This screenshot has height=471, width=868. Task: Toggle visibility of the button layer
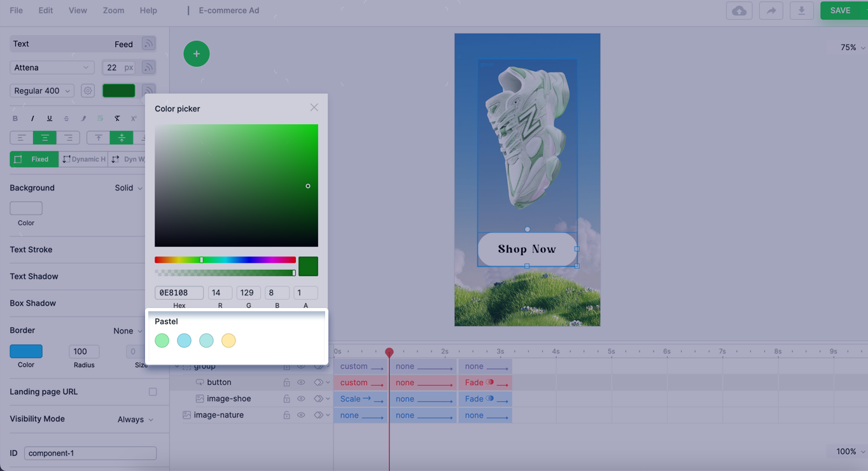click(301, 383)
